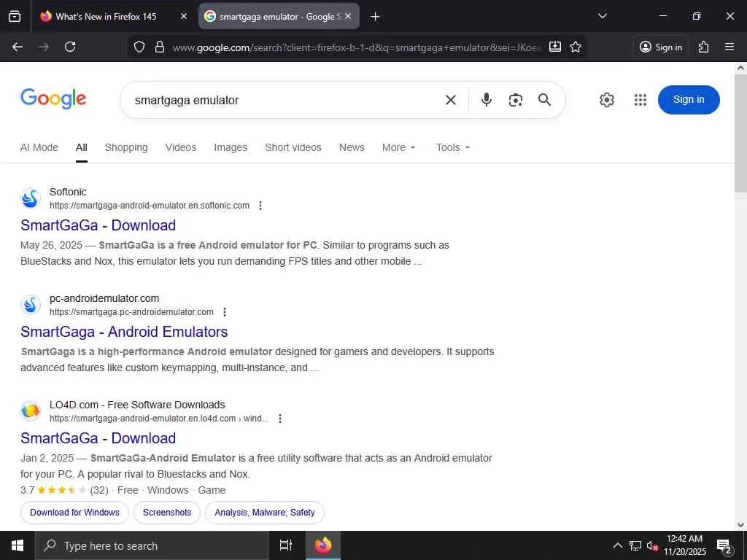
Task: Open Windows Start menu
Action: point(18,545)
